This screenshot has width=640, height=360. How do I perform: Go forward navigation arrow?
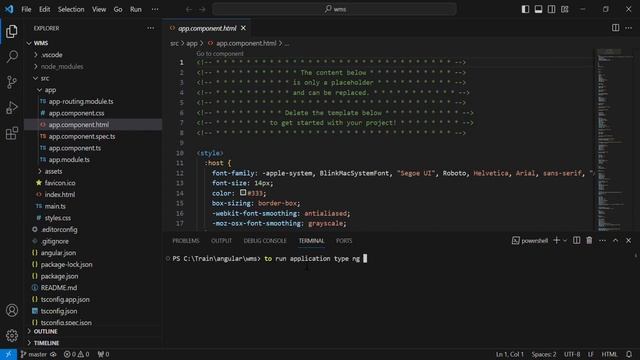pos(202,9)
